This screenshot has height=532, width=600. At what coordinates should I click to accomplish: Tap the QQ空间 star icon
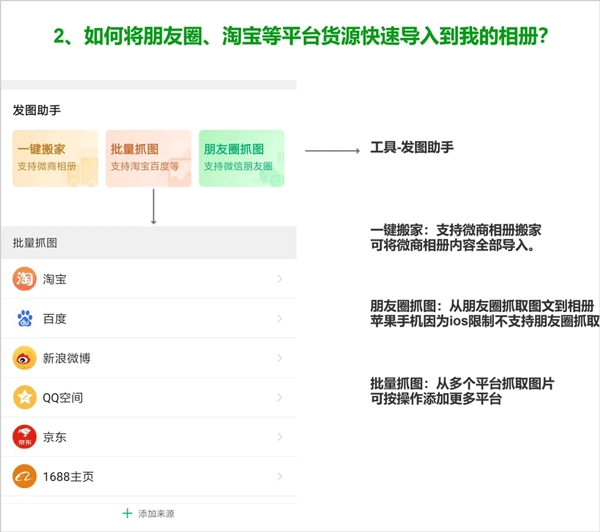point(24,397)
